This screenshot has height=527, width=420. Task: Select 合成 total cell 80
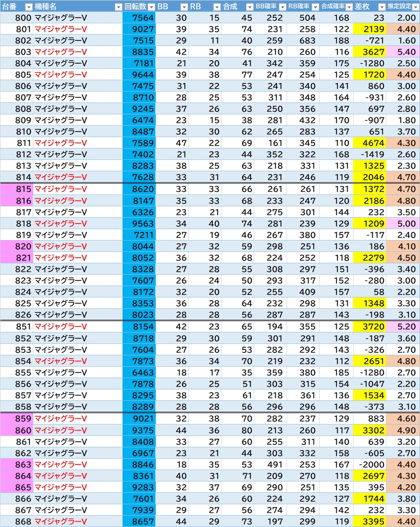click(237, 430)
